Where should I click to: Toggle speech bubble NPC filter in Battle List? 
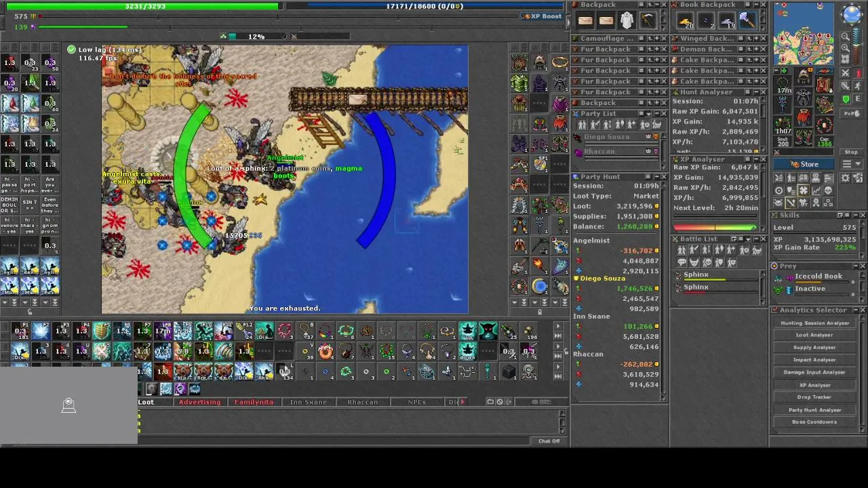(682, 262)
